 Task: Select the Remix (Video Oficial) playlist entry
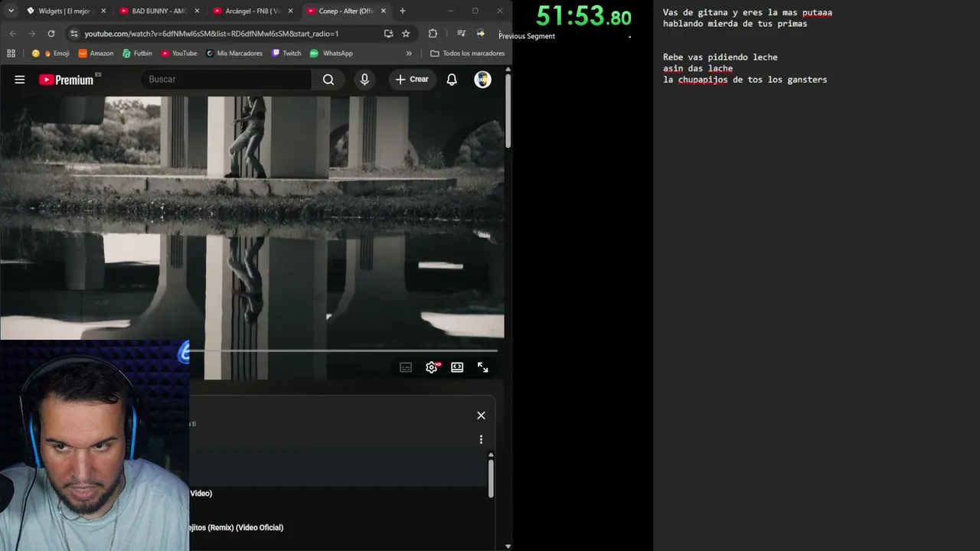pyautogui.click(x=237, y=527)
